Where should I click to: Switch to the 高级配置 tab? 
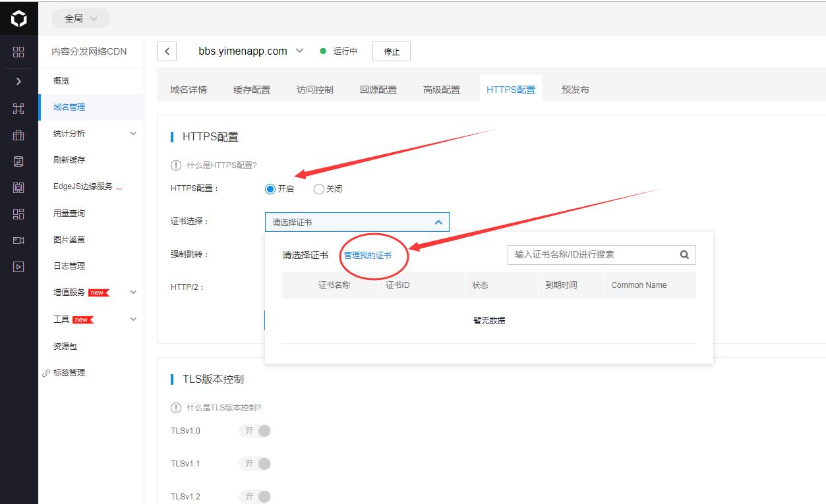click(442, 90)
